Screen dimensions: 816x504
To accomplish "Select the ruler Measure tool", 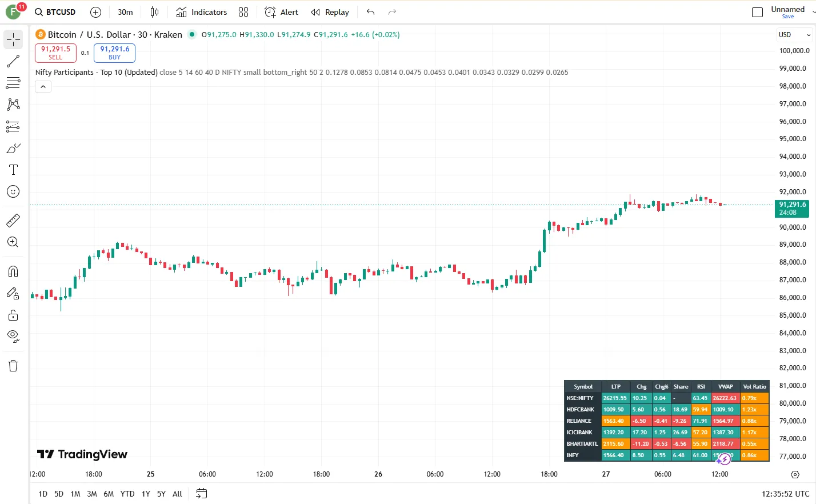I will pyautogui.click(x=13, y=220).
